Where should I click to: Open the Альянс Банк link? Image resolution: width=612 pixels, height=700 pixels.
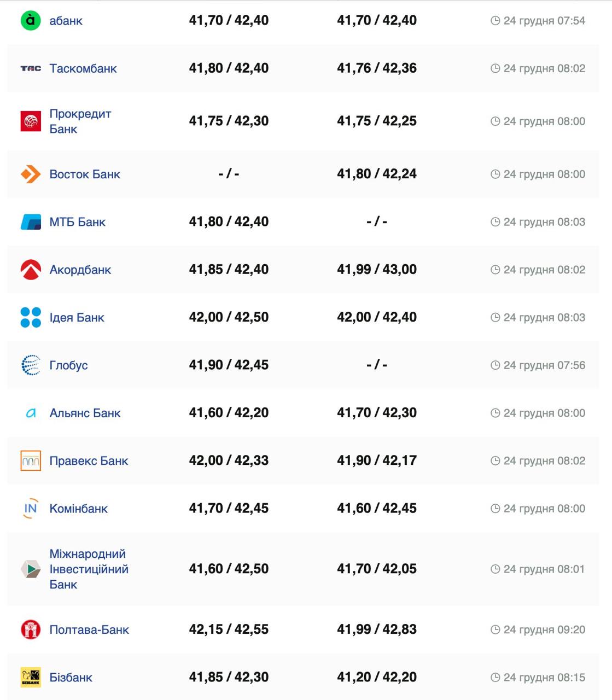tap(85, 413)
